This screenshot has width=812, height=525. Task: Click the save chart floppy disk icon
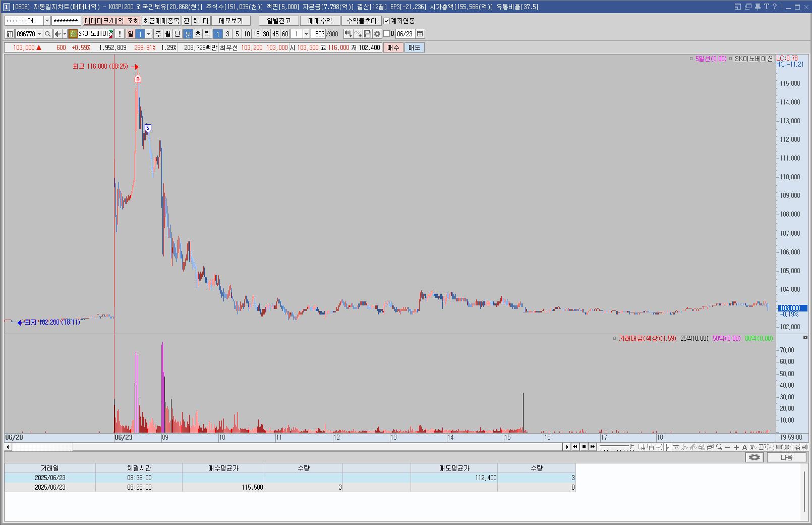(x=368, y=34)
